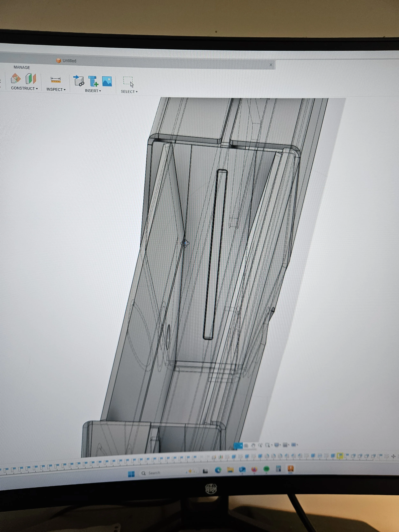This screenshot has width=399, height=532.
Task: Click the Canvas insert icon
Action: click(107, 81)
